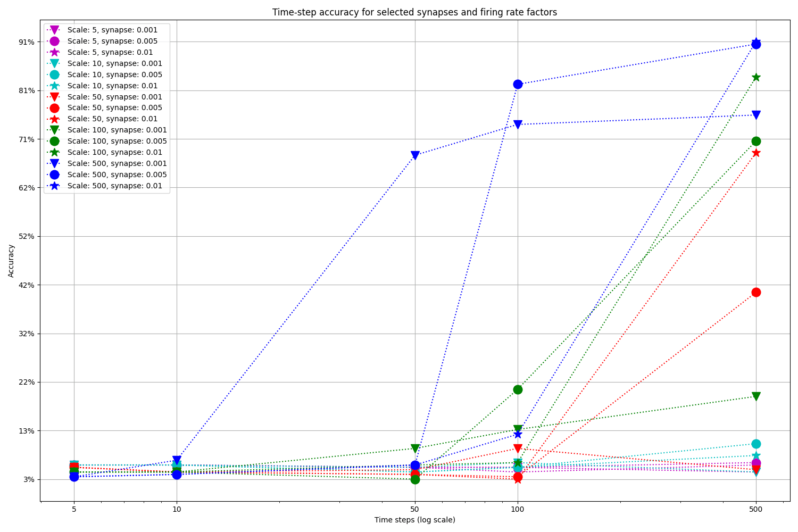Screen dimensions: 798x532
Task: Click the 52% y-axis tick label
Action: tap(27, 236)
